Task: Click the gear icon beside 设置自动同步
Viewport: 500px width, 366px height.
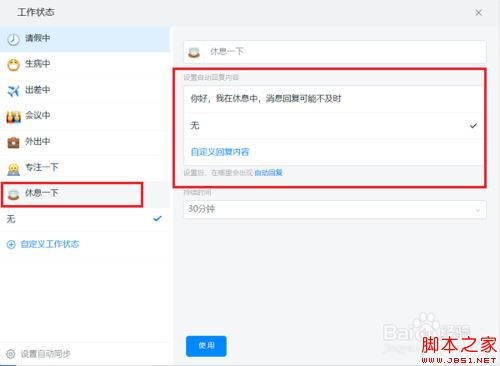Action: 11,354
